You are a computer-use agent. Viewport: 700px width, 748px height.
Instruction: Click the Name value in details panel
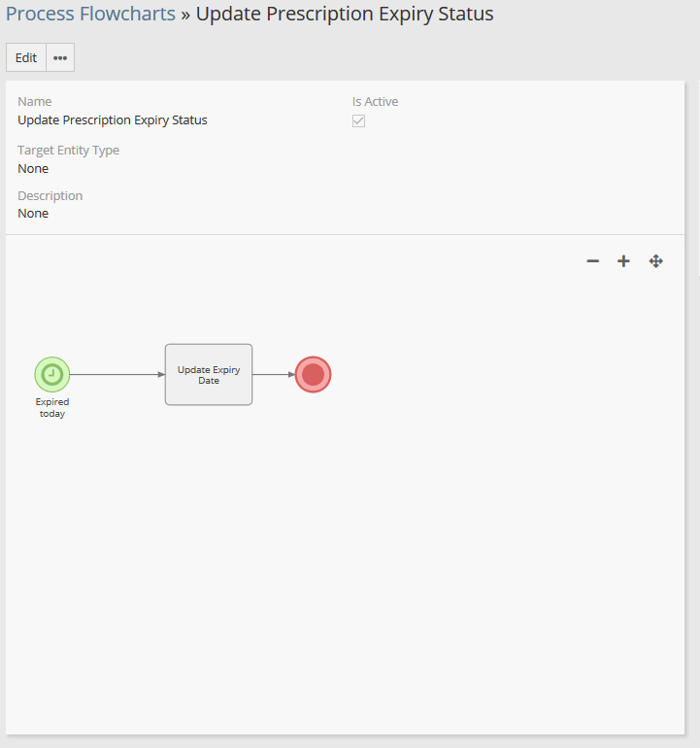click(113, 120)
